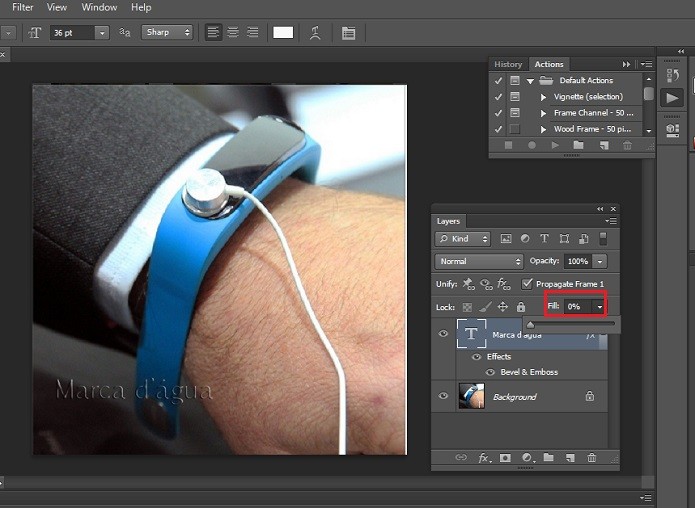
Task: Open the Window menu
Action: 99,8
